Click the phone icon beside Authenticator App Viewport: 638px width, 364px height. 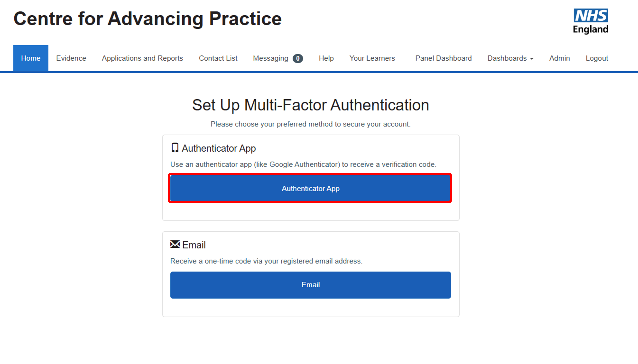click(175, 148)
